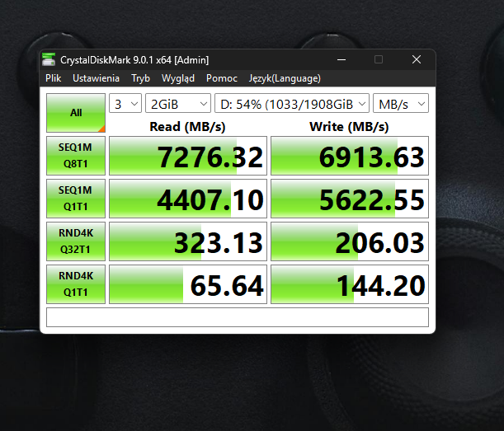Open the Pomoc menu
This screenshot has height=431, width=504.
[x=222, y=78]
